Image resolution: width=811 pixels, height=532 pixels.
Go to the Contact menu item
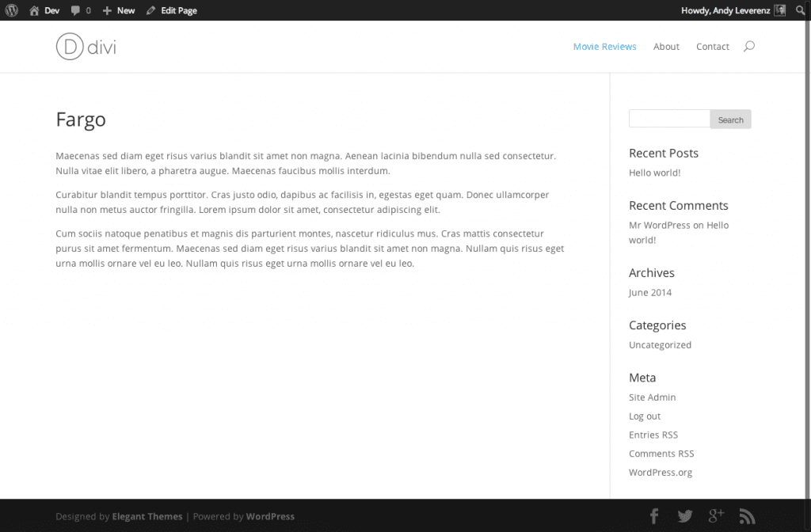(x=712, y=47)
